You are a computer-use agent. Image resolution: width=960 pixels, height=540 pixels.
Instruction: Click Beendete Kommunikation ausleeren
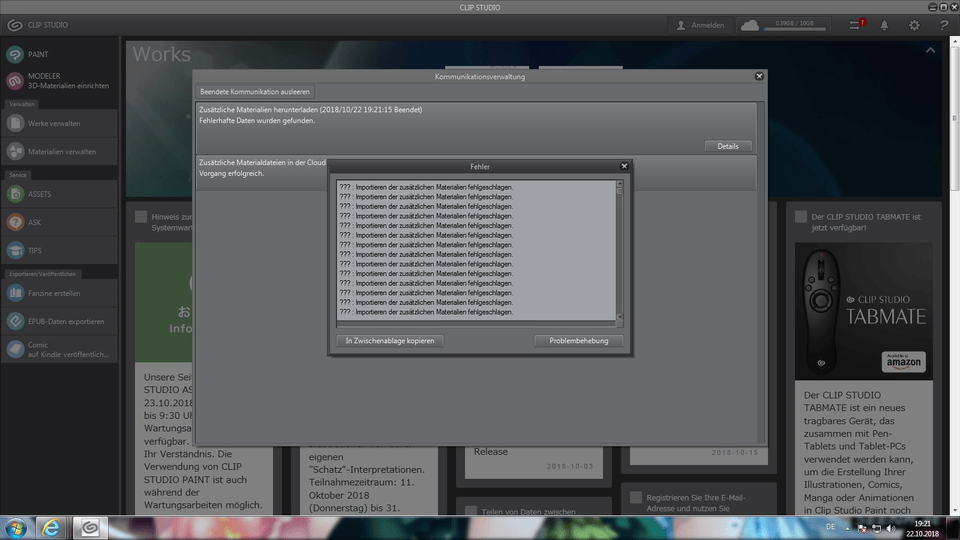pyautogui.click(x=255, y=92)
